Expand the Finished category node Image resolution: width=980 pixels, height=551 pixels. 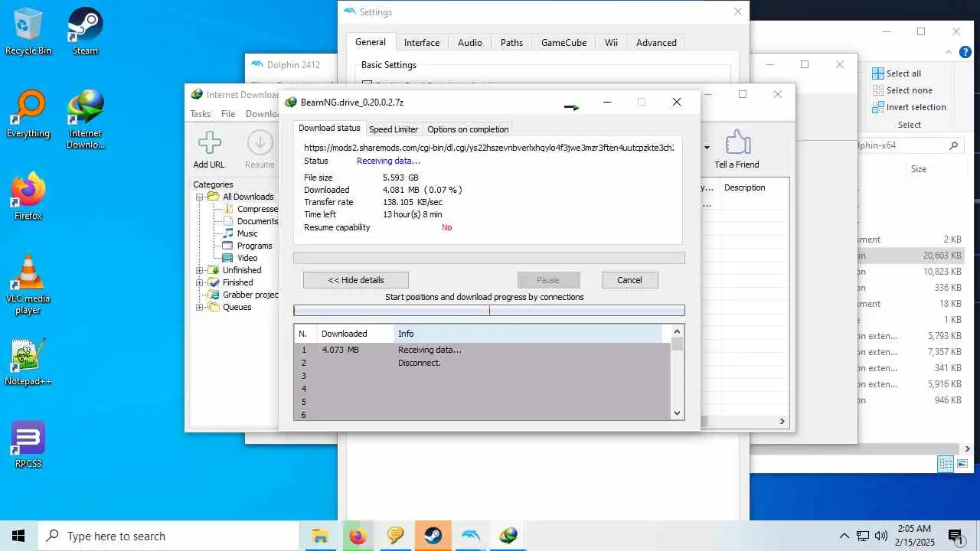(x=200, y=282)
